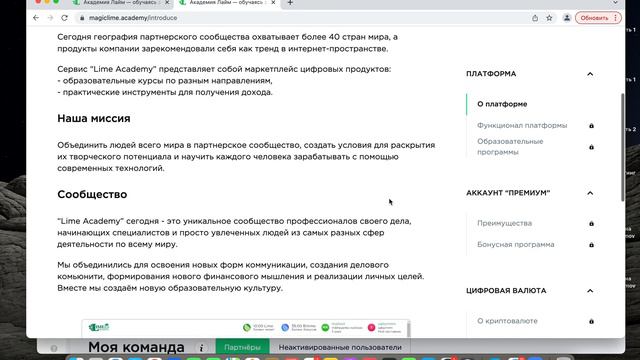Close the second active Академия Лайм tab
640x360 pixels.
pos(273,2)
